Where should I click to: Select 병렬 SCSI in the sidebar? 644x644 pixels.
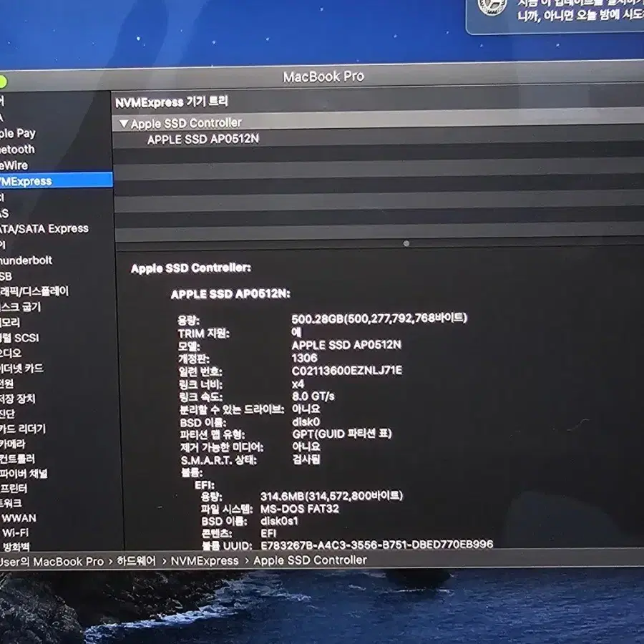pyautogui.click(x=20, y=338)
